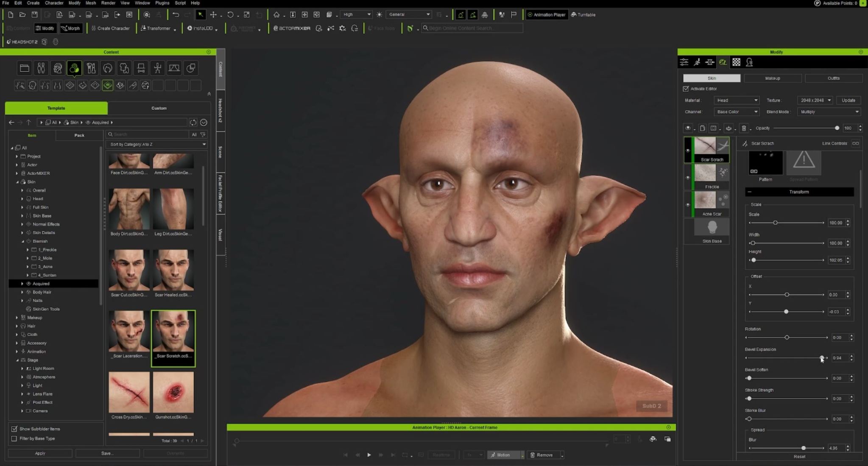Switch to the Makeup tab
The height and width of the screenshot is (466, 868).
point(772,78)
